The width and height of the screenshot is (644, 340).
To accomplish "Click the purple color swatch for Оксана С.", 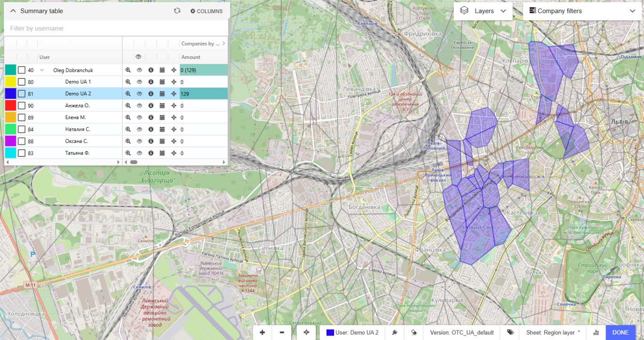I will pos(10,141).
